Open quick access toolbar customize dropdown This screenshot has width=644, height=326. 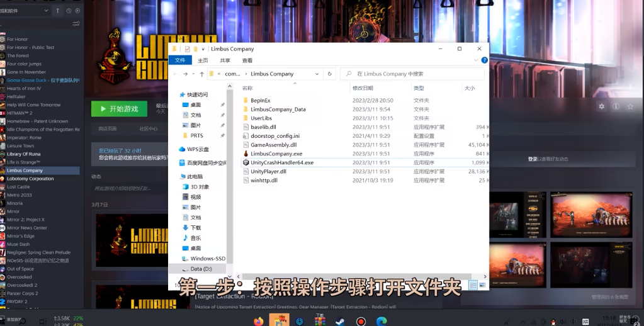pyautogui.click(x=203, y=49)
